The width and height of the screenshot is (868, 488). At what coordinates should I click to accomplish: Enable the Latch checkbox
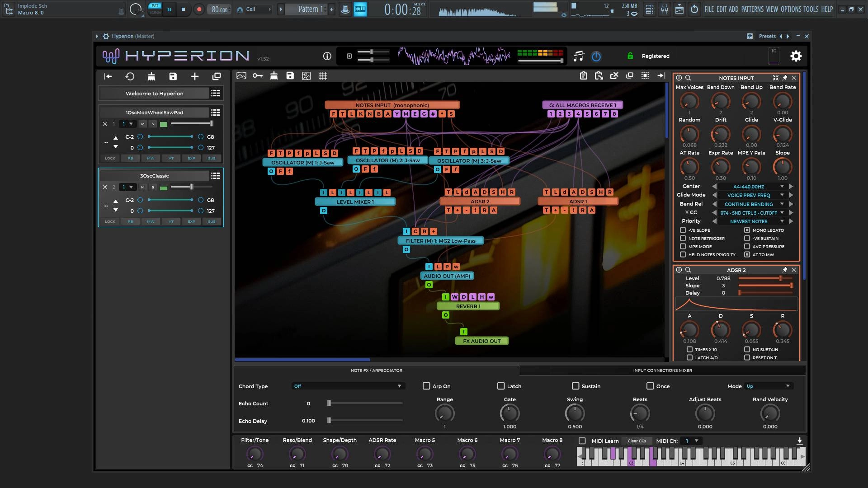pyautogui.click(x=501, y=386)
